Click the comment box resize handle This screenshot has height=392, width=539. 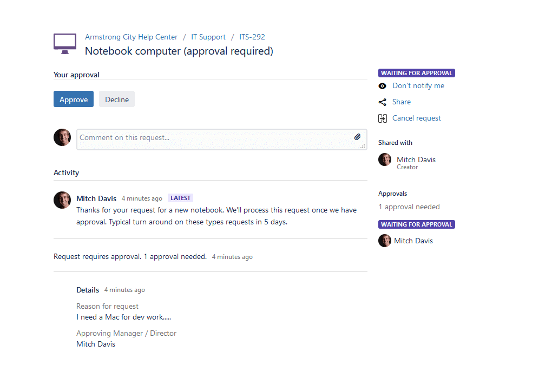point(363,146)
